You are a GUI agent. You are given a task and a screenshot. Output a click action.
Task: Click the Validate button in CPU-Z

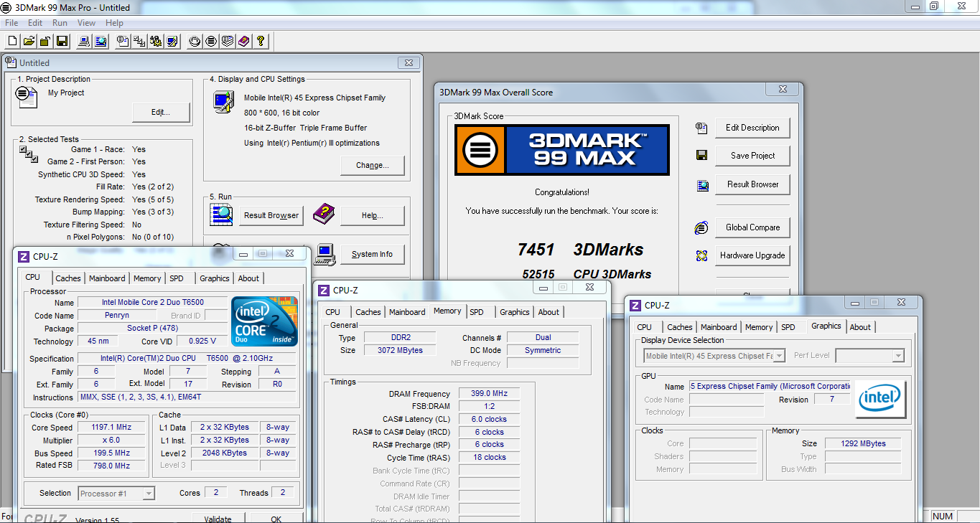[218, 519]
